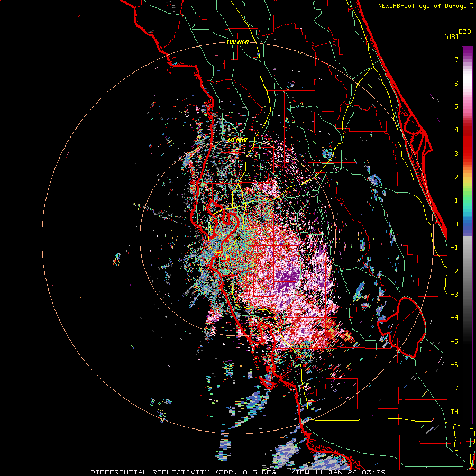The image size is (476, 476).
Task: Select the 5 value on color scale
Action: (456, 106)
